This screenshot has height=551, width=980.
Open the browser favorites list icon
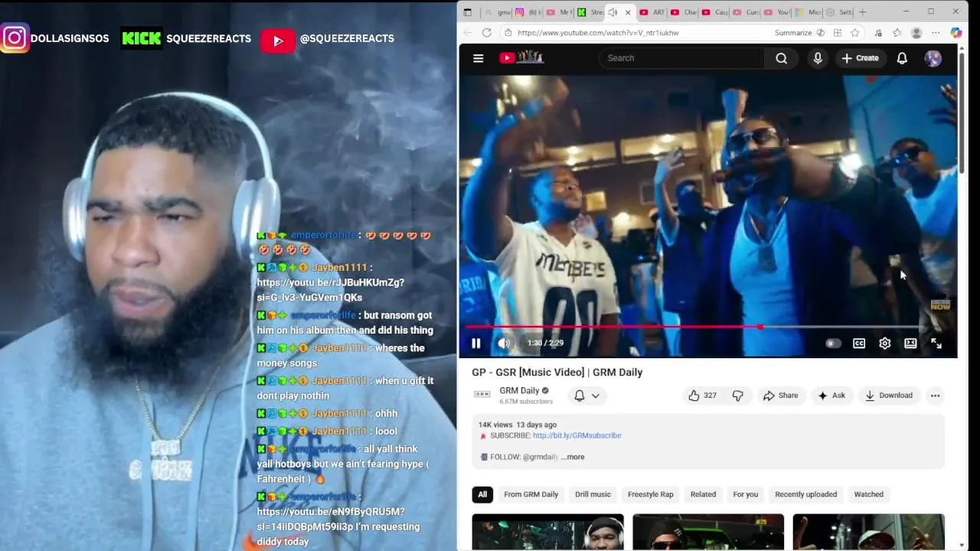click(x=897, y=33)
